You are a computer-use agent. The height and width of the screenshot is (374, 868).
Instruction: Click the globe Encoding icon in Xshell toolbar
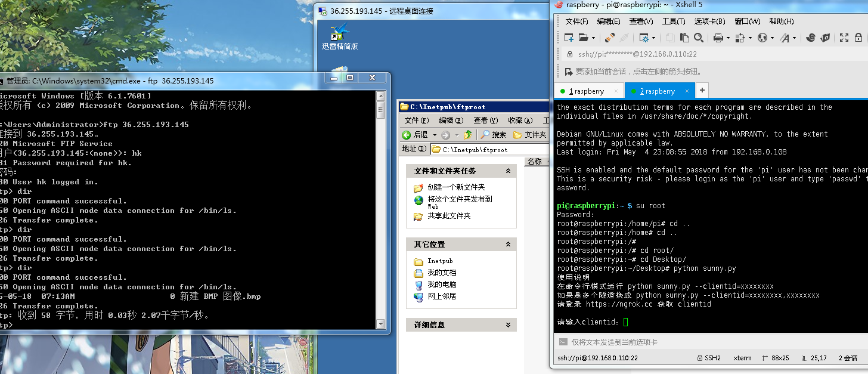[762, 38]
